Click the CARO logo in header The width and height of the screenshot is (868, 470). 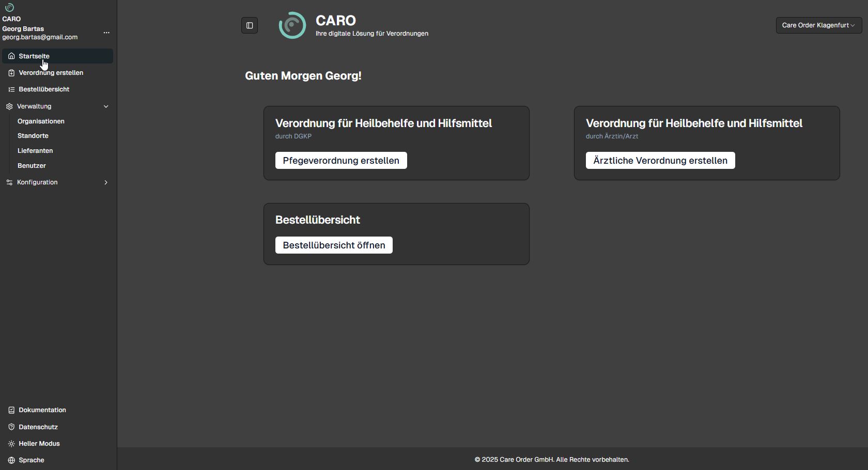pos(292,25)
